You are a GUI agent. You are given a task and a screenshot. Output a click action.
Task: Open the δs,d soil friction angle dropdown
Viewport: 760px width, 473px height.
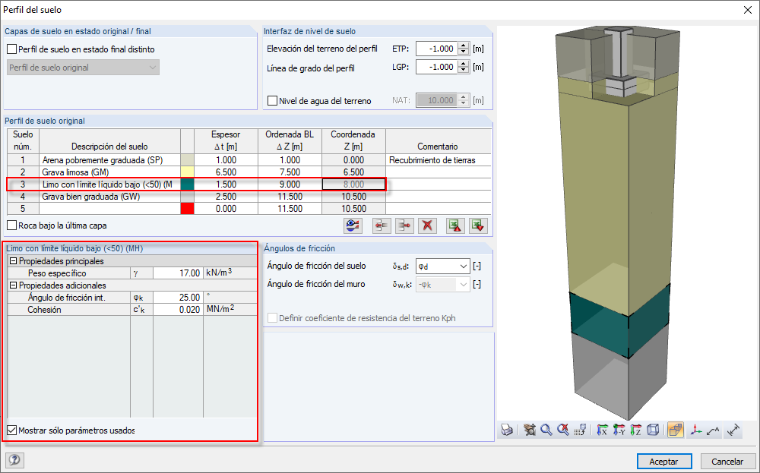click(x=443, y=266)
